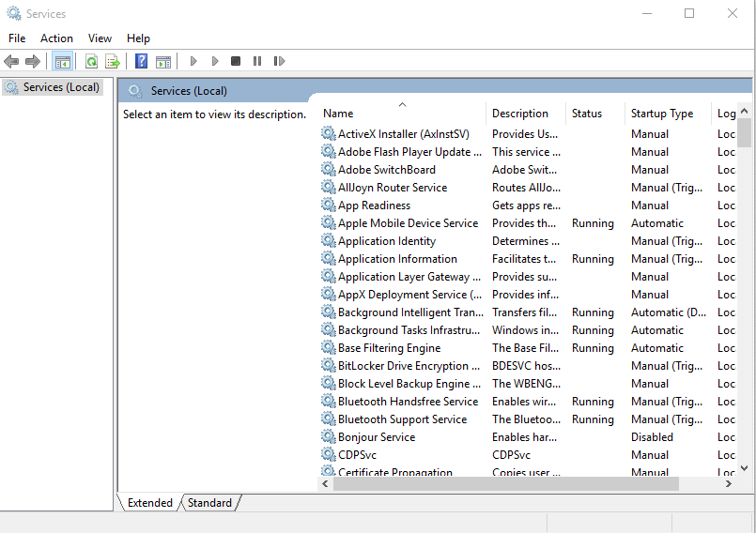Click the partially visible Log column header

[725, 114]
